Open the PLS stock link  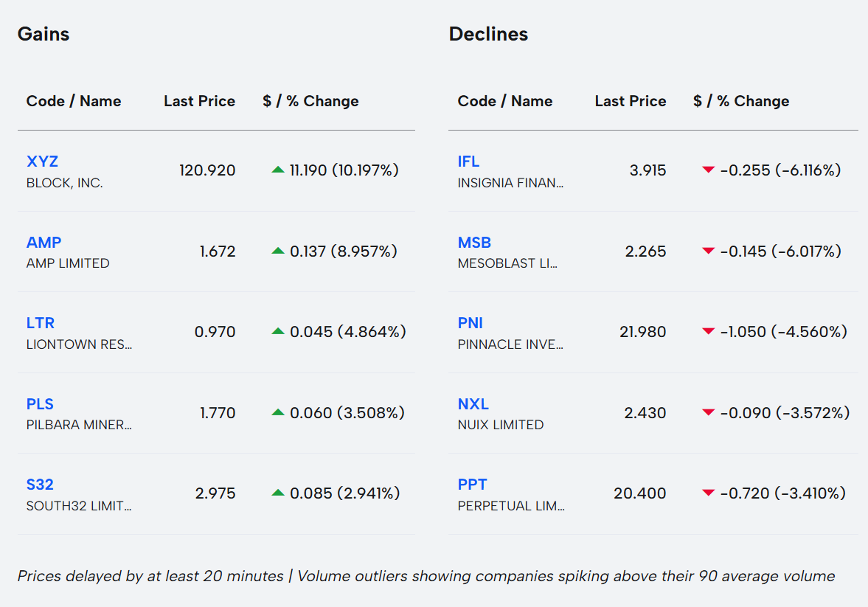[x=40, y=404]
